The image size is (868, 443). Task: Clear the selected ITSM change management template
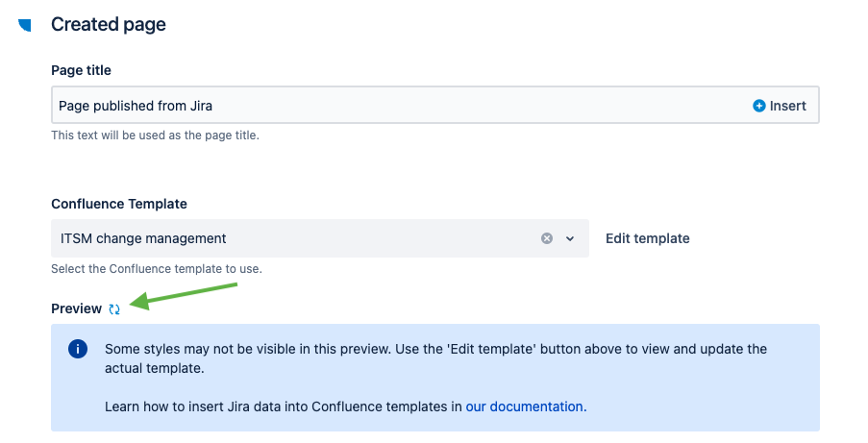547,238
